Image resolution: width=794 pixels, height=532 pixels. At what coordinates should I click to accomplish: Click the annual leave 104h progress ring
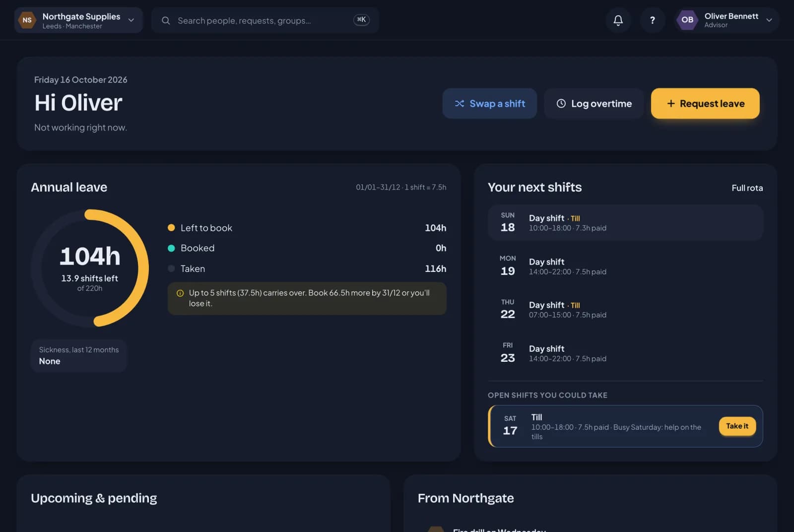coord(90,268)
